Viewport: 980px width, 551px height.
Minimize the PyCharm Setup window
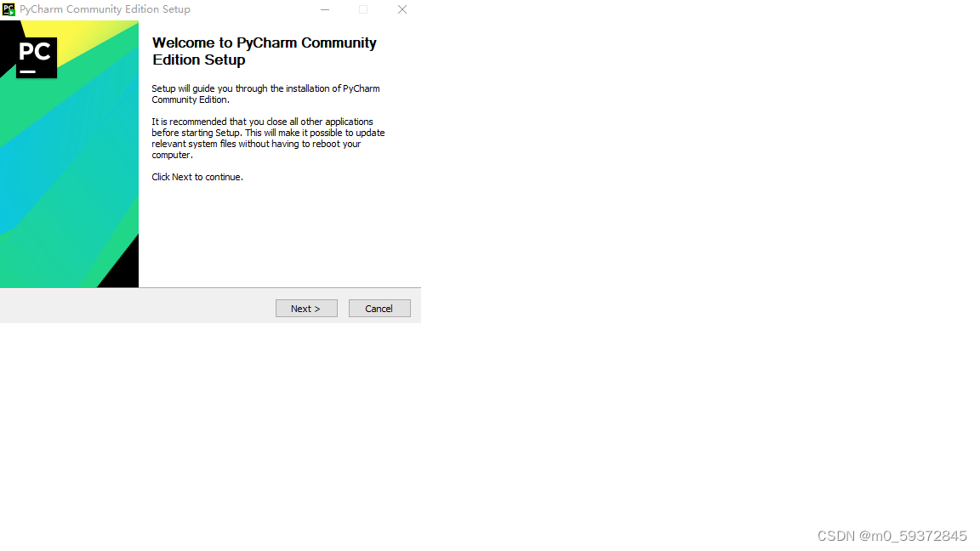point(325,9)
